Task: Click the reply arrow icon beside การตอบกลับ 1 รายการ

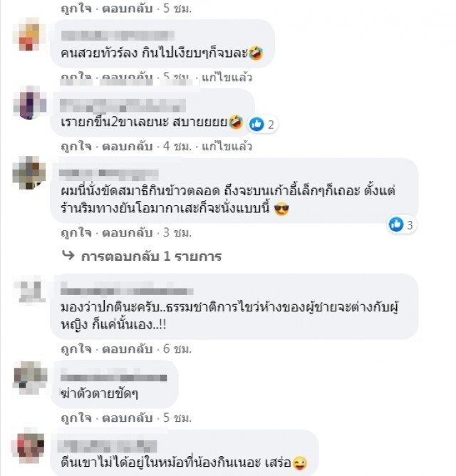Action: point(68,255)
